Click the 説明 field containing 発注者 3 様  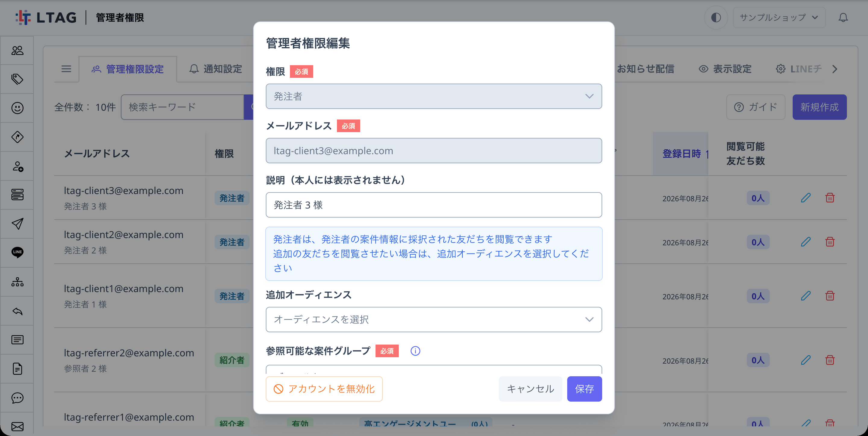click(434, 205)
